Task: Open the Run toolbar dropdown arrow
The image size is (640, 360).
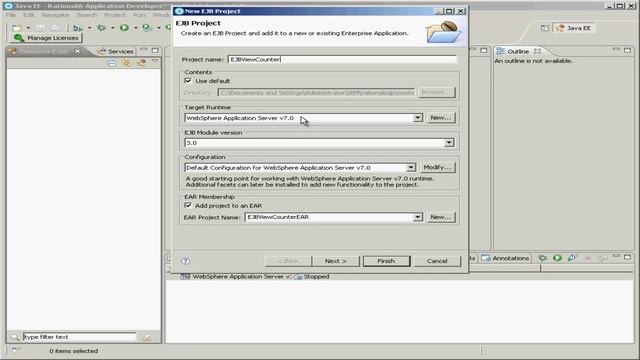Action: tap(136, 28)
